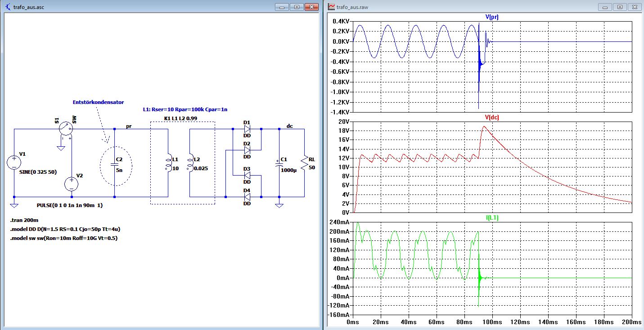Click the '.model DD D(...)' directive
Screen dimensions: 644x330
pos(65,229)
